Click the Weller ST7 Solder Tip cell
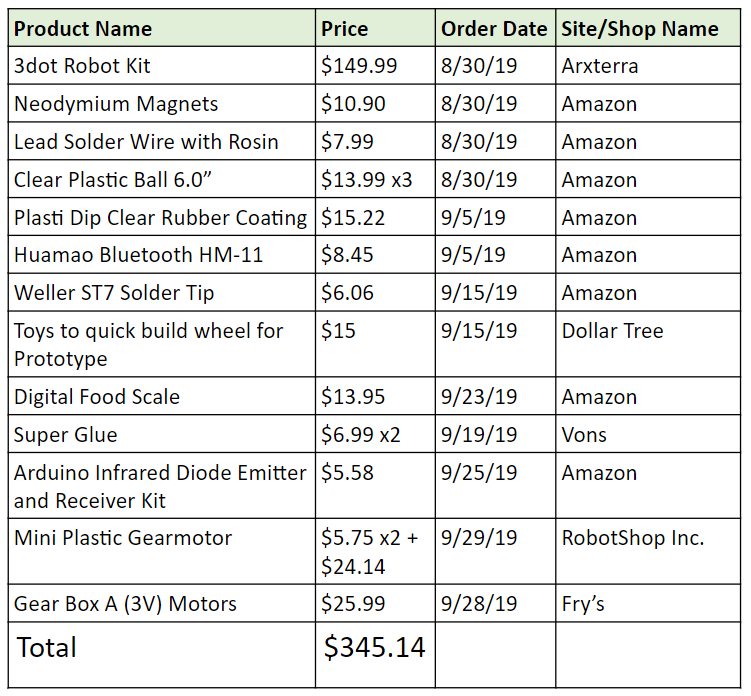 pos(162,293)
